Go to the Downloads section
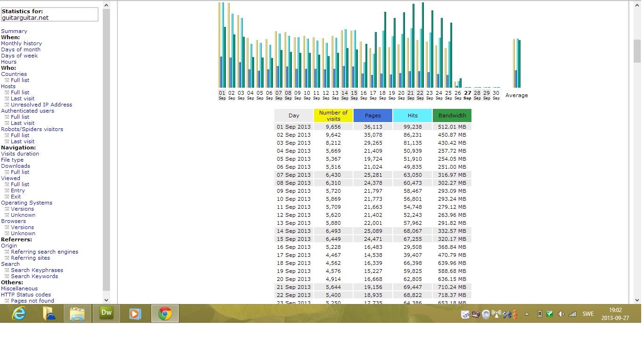 (x=16, y=166)
